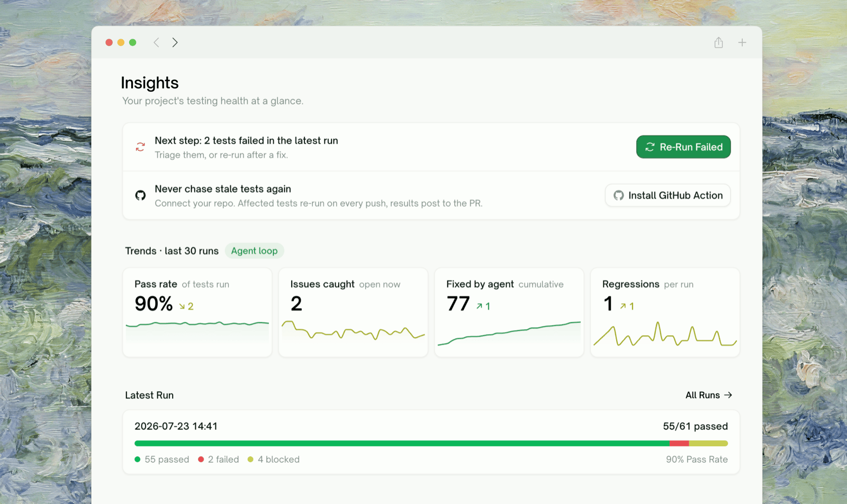The height and width of the screenshot is (504, 847).
Task: Open the Pass rate trend card
Action: pos(197,312)
